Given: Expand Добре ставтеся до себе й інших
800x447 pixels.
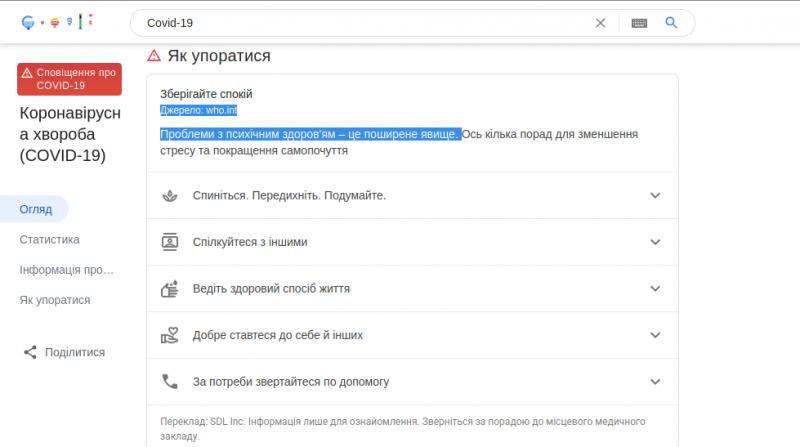Looking at the screenshot, I should [x=655, y=335].
